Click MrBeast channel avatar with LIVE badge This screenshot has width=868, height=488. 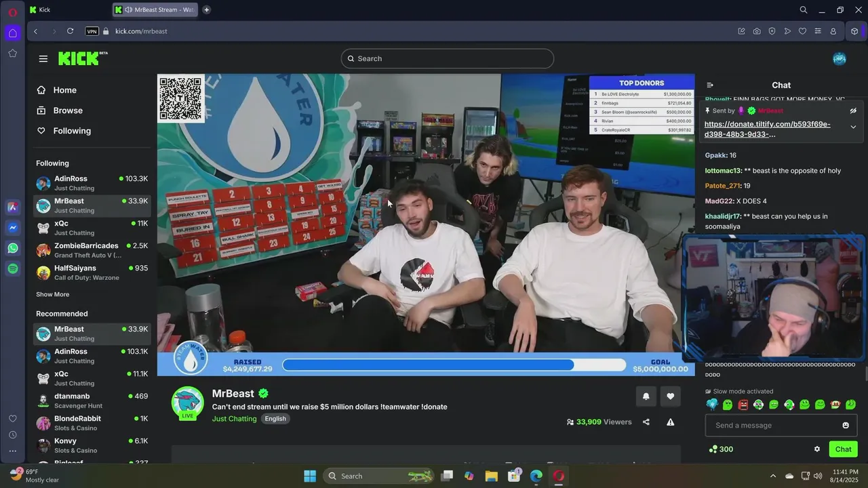coord(188,404)
